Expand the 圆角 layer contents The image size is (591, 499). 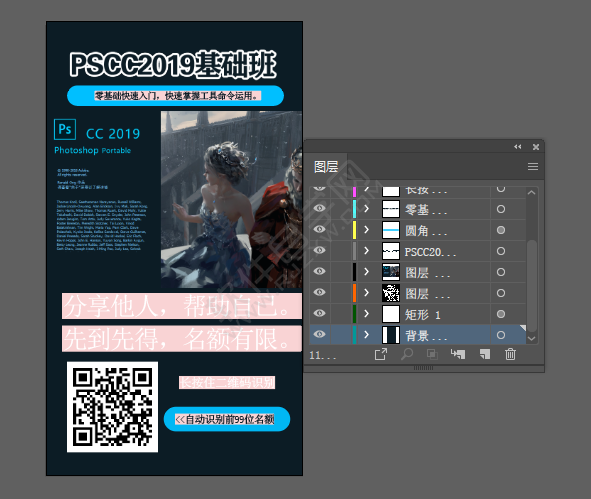pos(366,230)
